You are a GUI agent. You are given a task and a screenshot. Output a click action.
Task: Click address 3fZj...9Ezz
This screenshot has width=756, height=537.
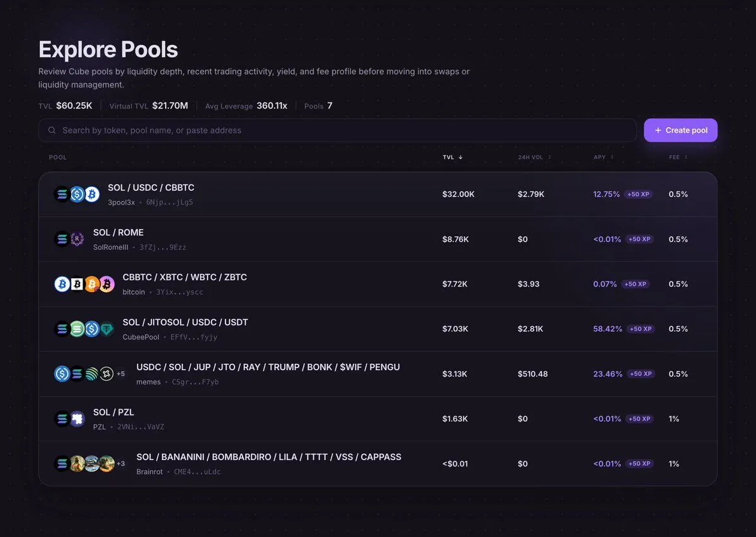(163, 247)
